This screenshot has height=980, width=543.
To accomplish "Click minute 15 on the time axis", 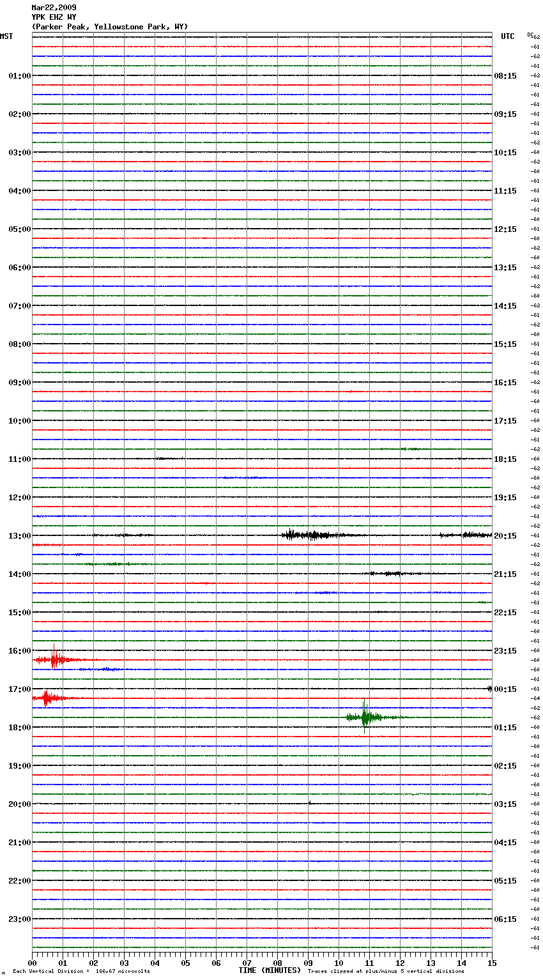I will point(492,963).
